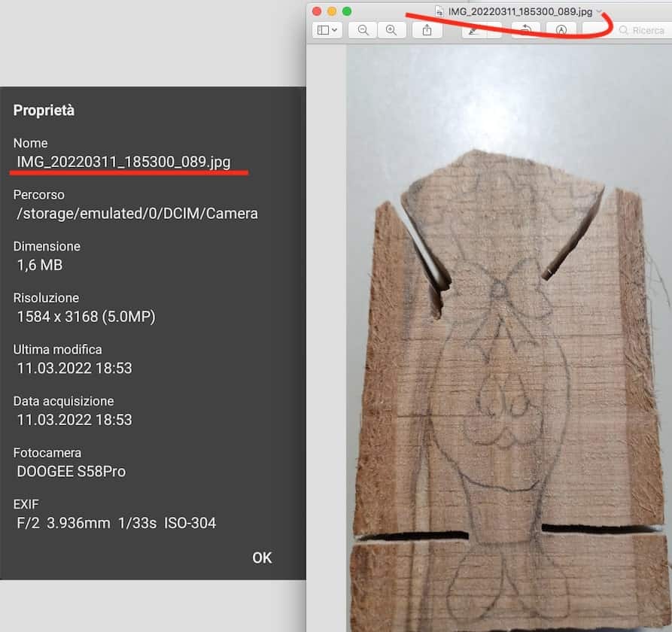The height and width of the screenshot is (632, 672).
Task: Click the zoom out magnifier in Preview
Action: tap(363, 30)
